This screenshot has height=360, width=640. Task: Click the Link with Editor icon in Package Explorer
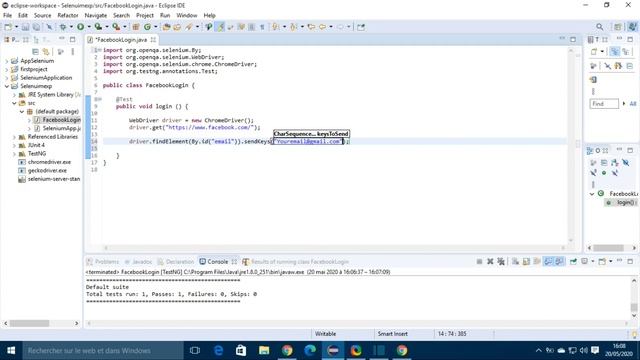point(46,52)
